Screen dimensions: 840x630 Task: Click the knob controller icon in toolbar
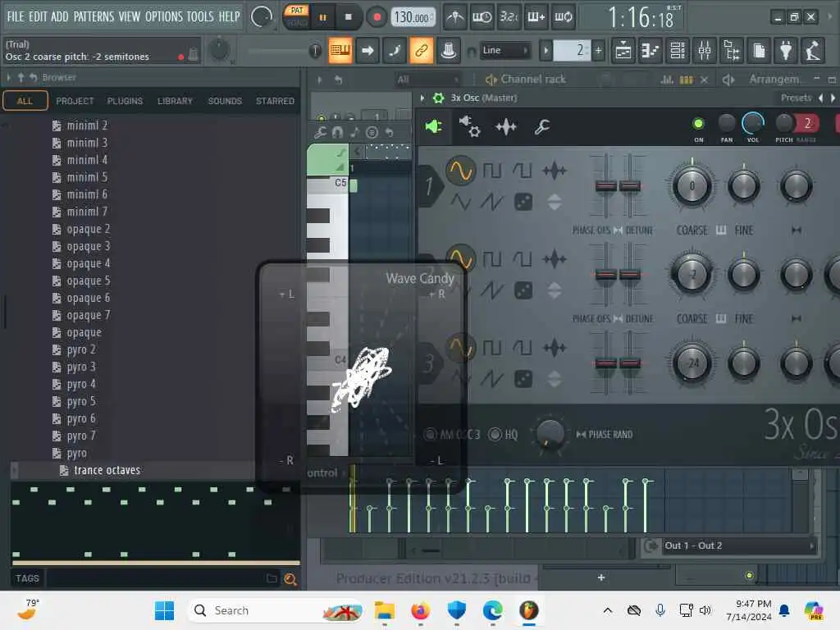point(449,51)
